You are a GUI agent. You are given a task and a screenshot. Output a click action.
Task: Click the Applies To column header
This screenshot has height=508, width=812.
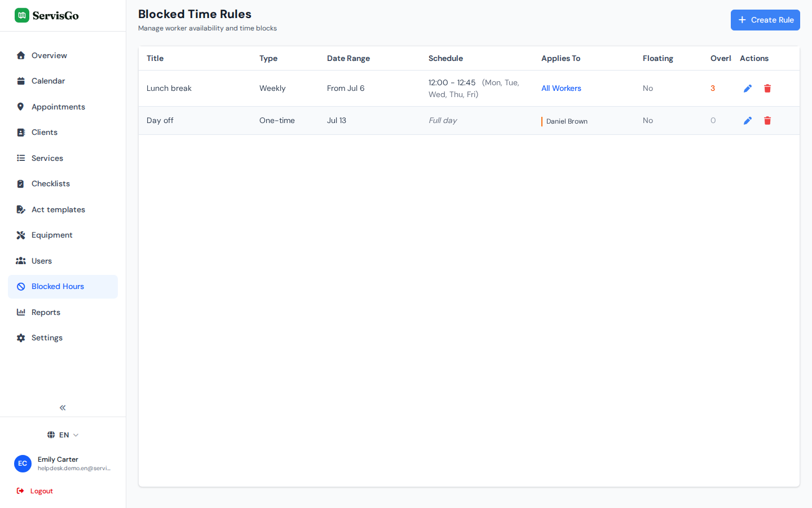[x=561, y=58]
